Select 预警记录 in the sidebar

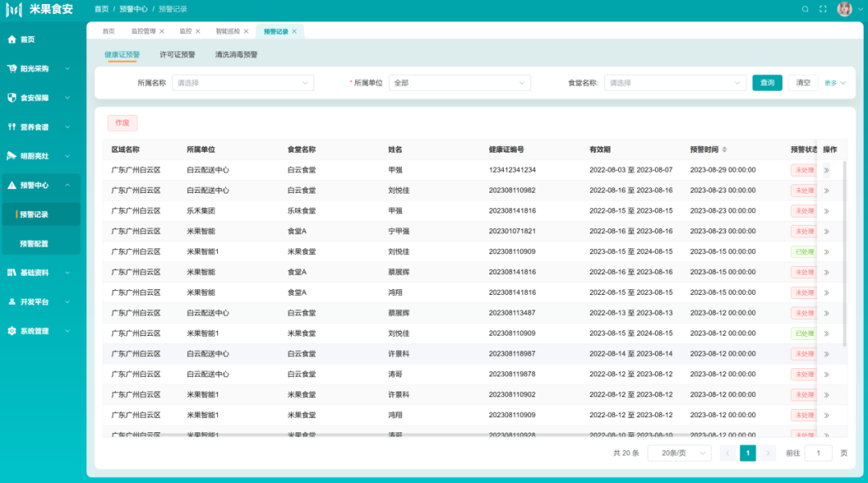pyautogui.click(x=42, y=214)
